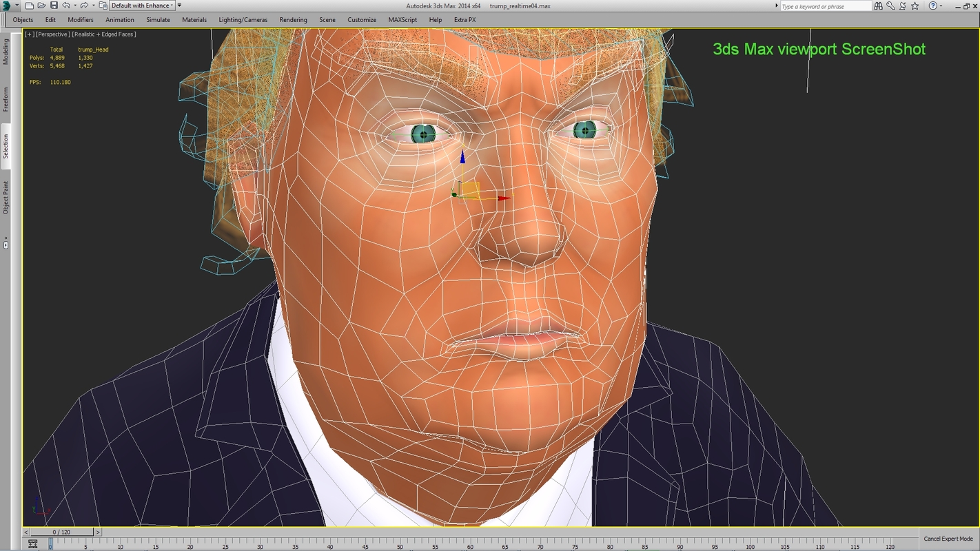Open the undo history dropdown arrow

click(74, 6)
